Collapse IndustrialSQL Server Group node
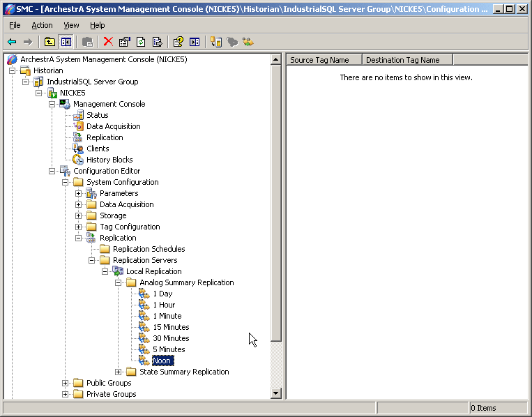The width and height of the screenshot is (532, 417). (25, 82)
